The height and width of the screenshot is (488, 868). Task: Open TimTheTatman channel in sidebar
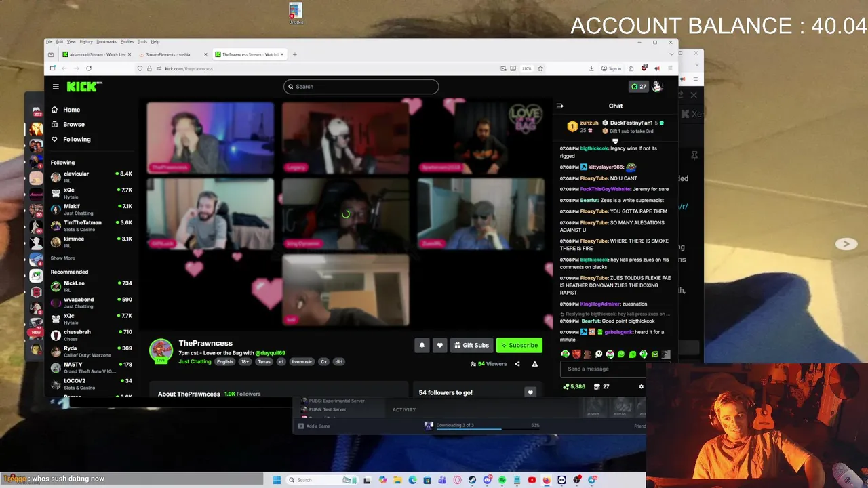(91, 225)
